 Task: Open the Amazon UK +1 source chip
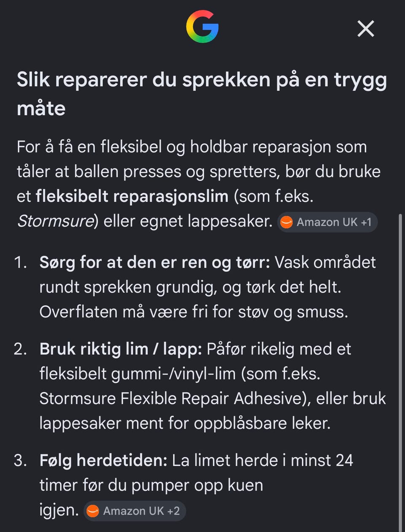pyautogui.click(x=327, y=222)
